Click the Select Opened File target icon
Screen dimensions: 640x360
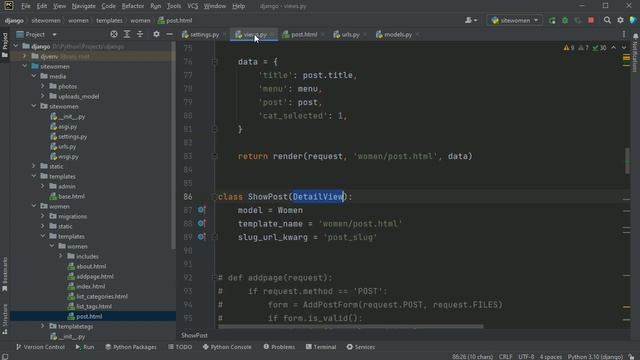click(x=114, y=35)
